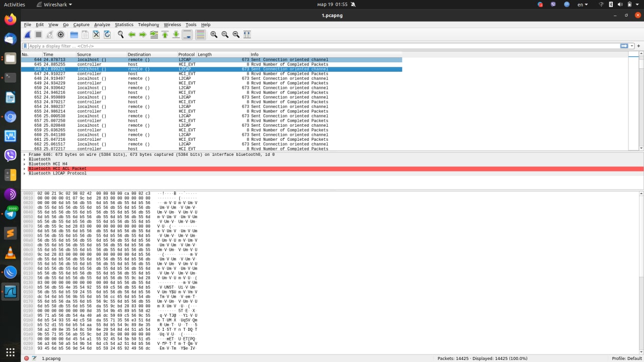Open VLC media player from the dock
The height and width of the screenshot is (362, 644).
coord(10,253)
